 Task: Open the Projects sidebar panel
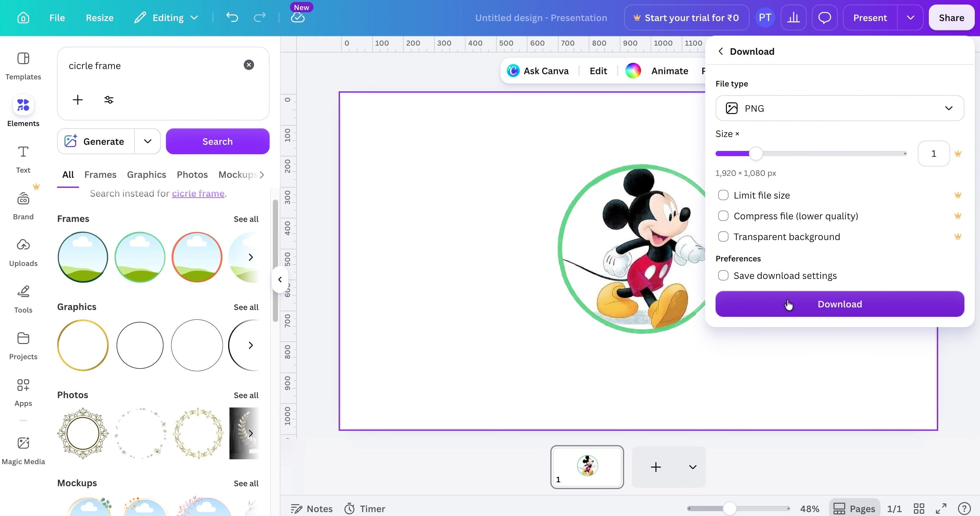[x=23, y=346]
